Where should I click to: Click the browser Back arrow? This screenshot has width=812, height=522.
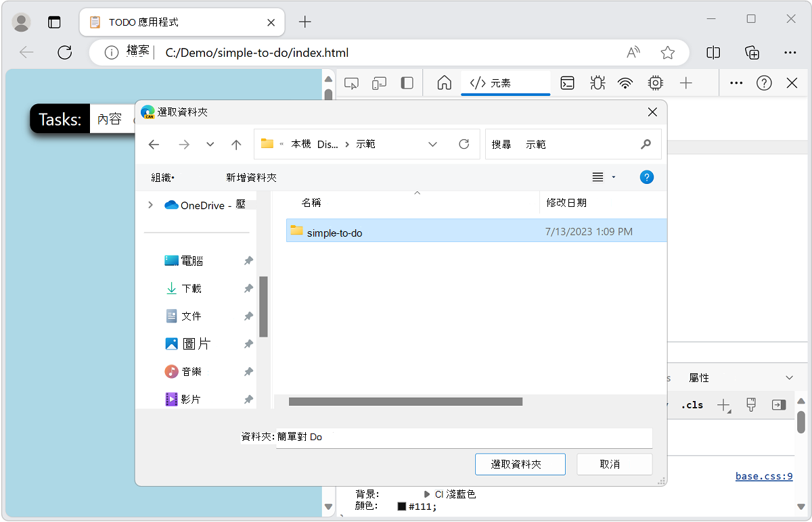pos(26,53)
